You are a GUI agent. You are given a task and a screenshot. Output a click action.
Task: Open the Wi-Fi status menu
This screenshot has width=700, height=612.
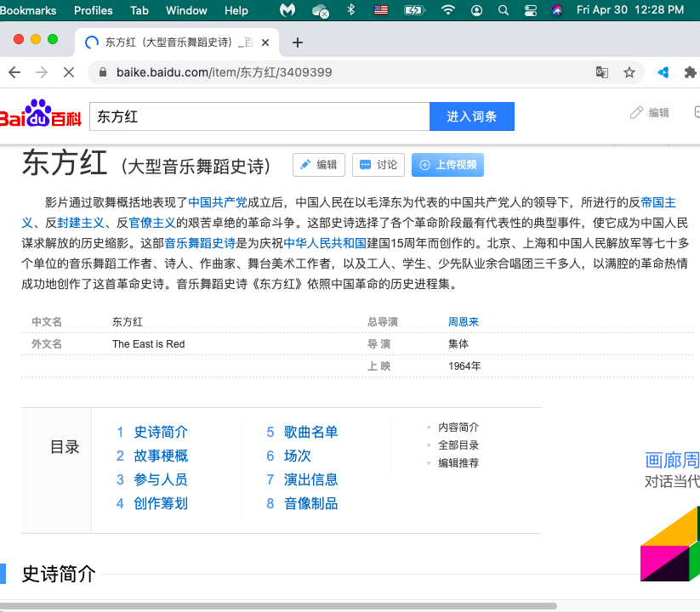click(447, 10)
